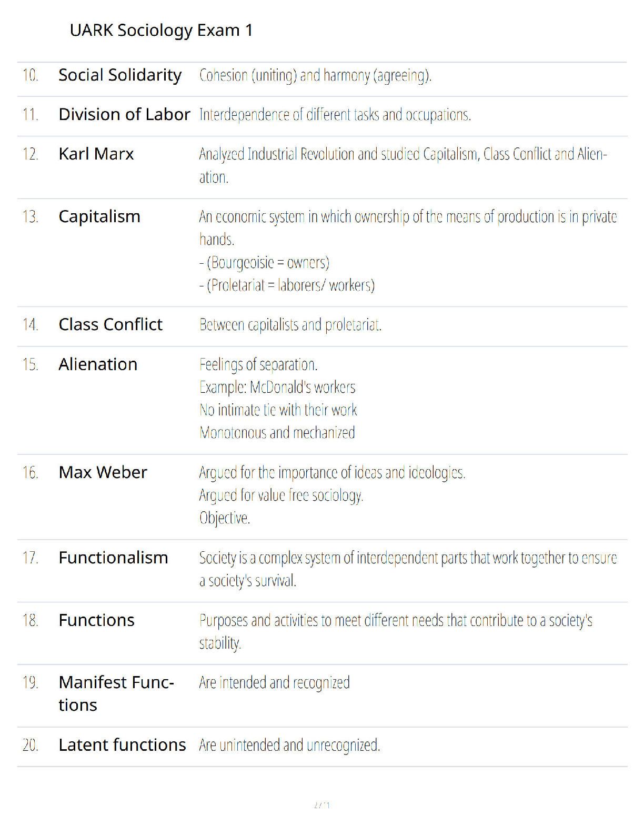Select the Max Weber term
Viewport: 644px width, 834px height.
pyautogui.click(x=103, y=472)
